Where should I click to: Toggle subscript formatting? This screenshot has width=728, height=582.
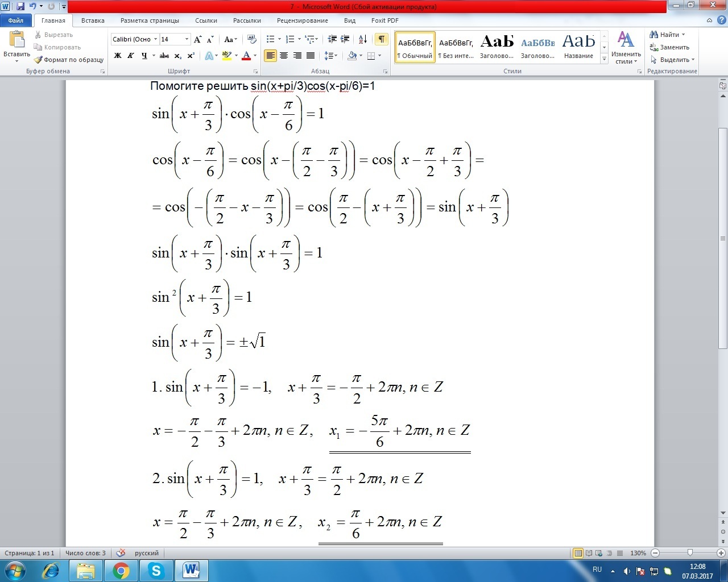click(x=178, y=56)
